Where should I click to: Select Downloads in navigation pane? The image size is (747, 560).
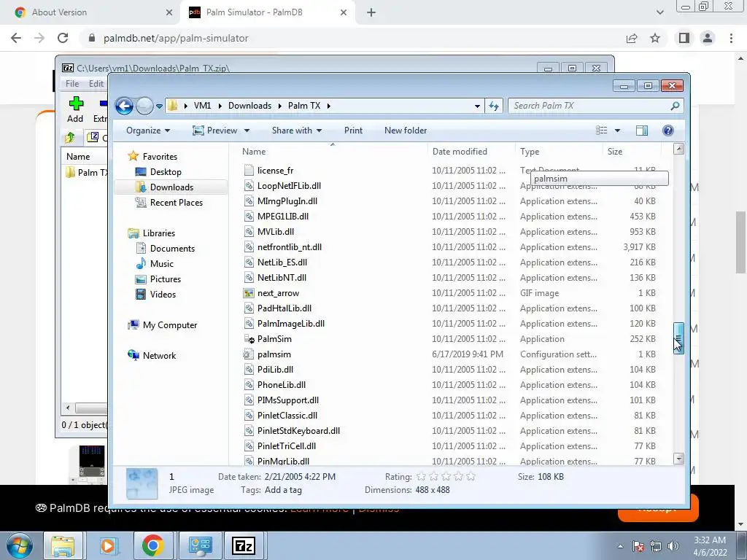(x=171, y=187)
